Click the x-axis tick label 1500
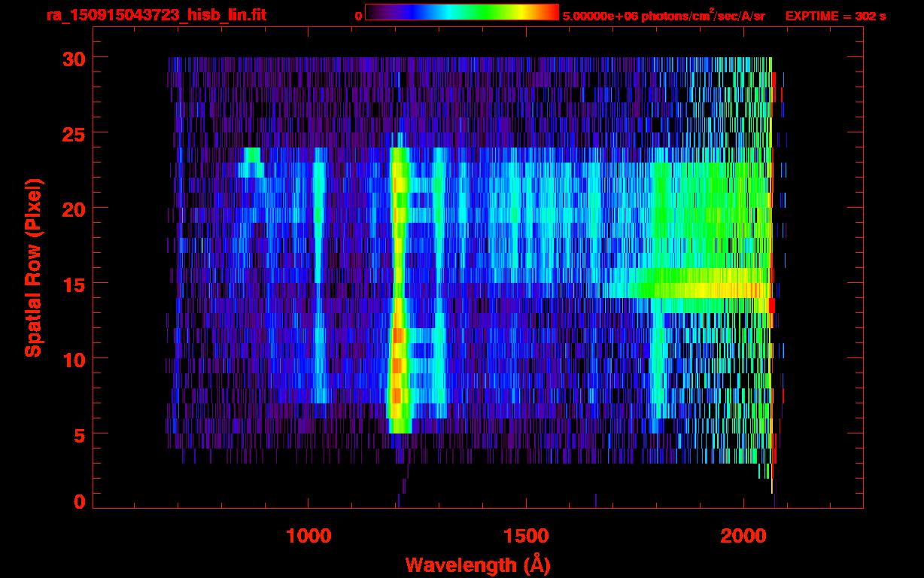The width and height of the screenshot is (924, 578). (x=525, y=536)
